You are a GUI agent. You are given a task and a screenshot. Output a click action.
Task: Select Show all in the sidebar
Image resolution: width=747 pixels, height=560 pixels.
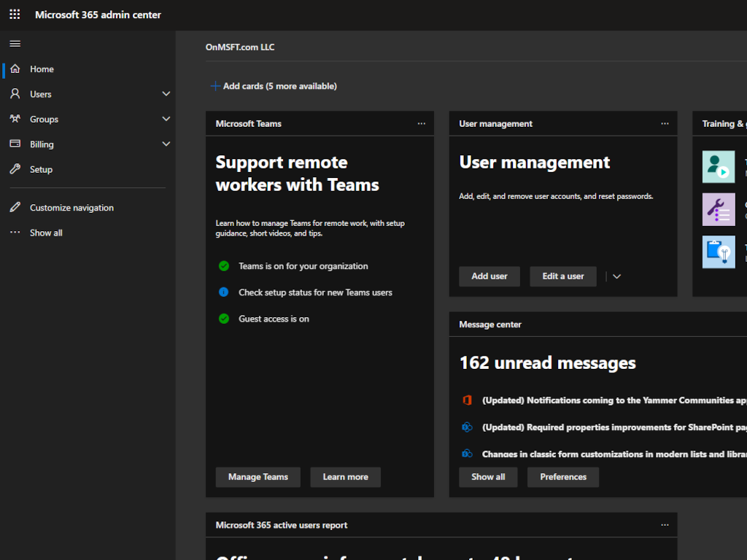46,233
